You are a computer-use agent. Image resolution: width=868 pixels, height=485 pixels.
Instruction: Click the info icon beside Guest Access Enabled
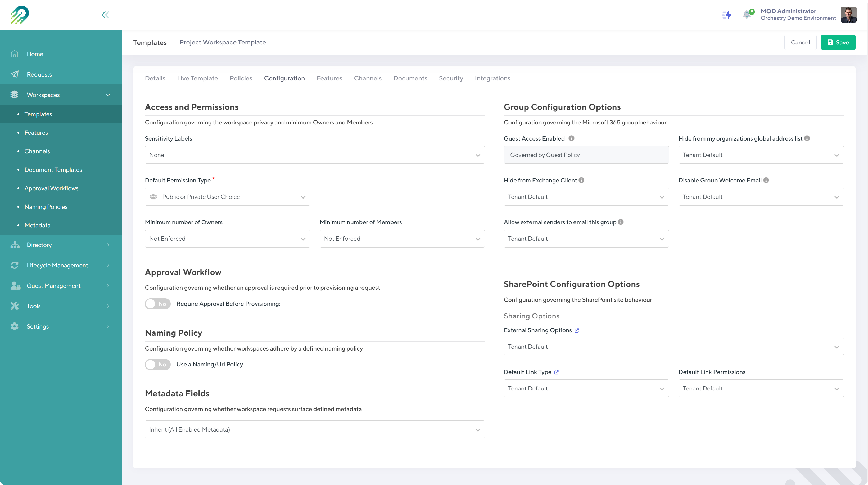coord(571,138)
